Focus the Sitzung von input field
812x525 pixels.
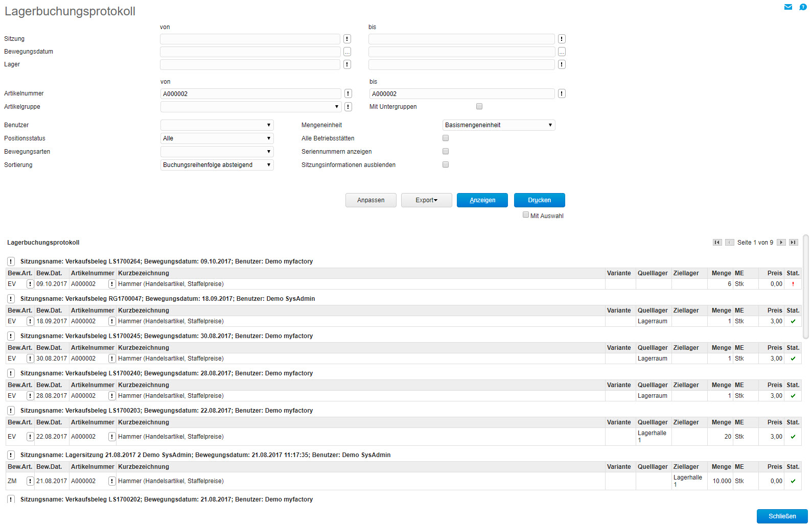[250, 39]
